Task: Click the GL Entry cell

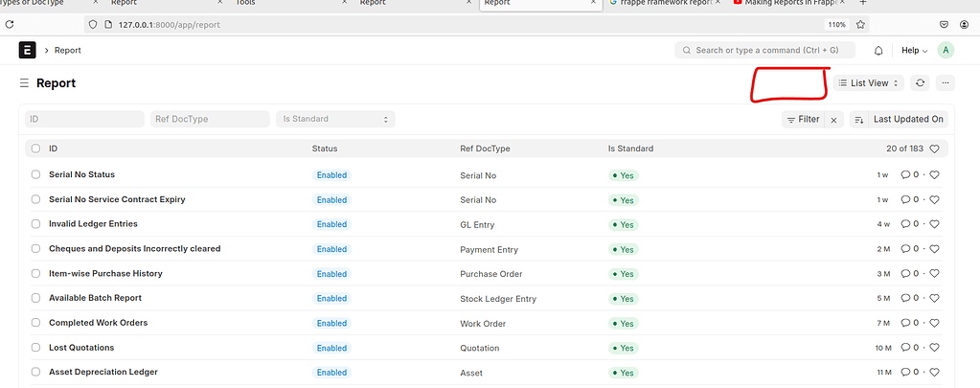Action: point(477,225)
